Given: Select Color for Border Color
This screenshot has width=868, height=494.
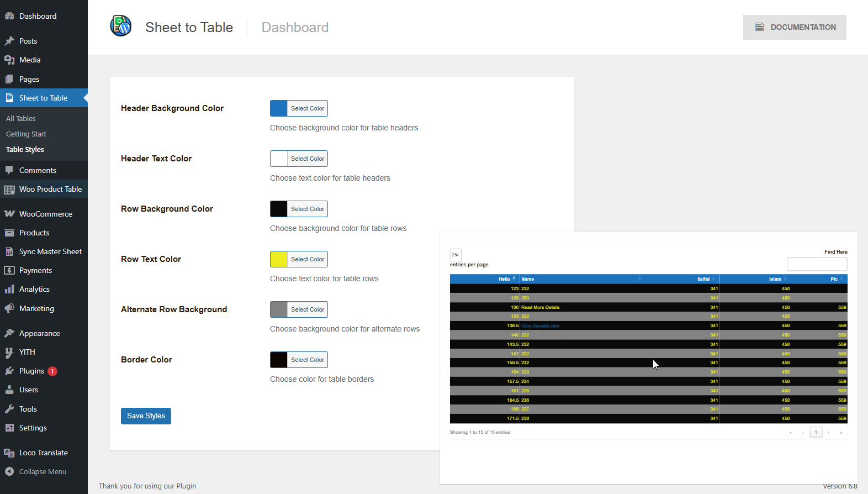Looking at the screenshot, I should tap(308, 360).
